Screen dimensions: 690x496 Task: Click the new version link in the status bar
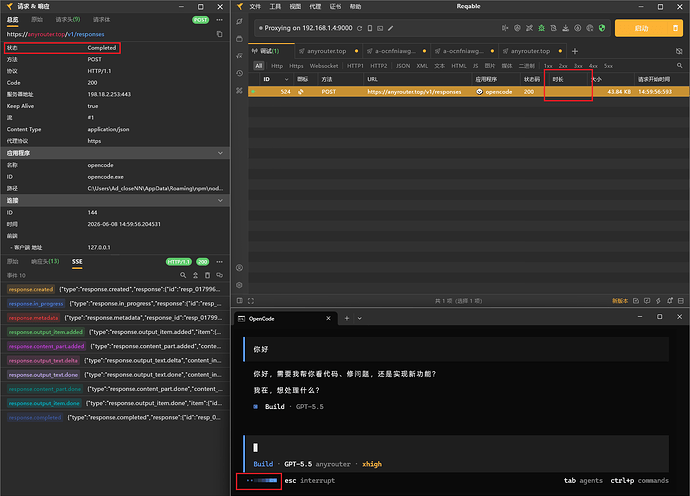coord(620,301)
